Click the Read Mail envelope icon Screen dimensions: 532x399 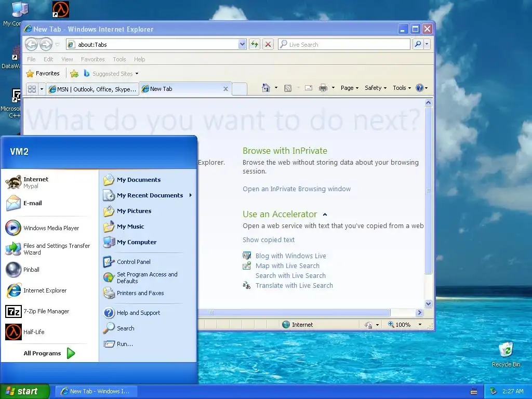pos(309,88)
